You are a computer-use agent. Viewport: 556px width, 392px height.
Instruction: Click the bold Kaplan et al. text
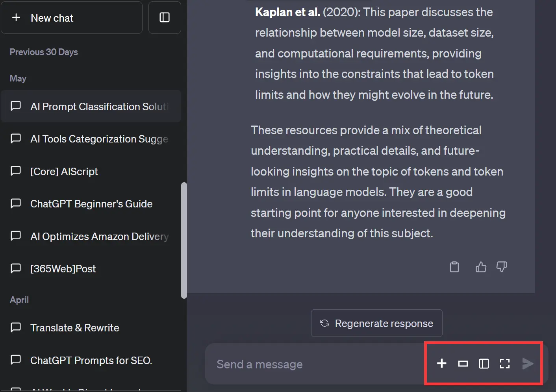point(287,12)
